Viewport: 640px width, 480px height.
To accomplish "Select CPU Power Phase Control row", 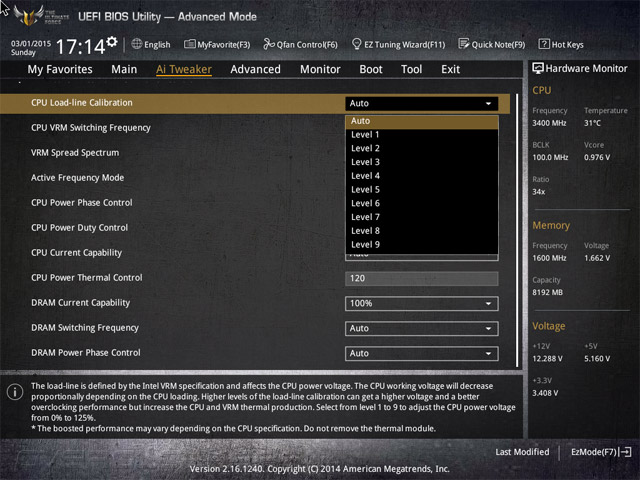I will pos(82,203).
